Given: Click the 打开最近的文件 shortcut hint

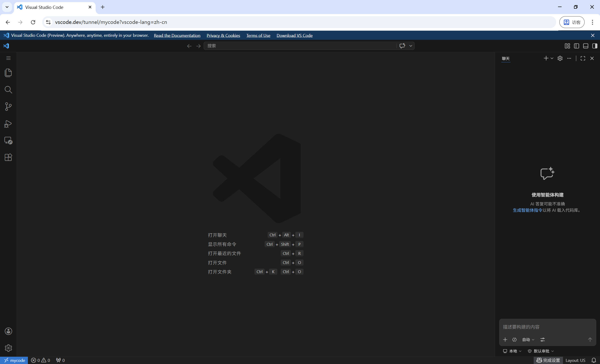Looking at the screenshot, I should pyautogui.click(x=224, y=253).
